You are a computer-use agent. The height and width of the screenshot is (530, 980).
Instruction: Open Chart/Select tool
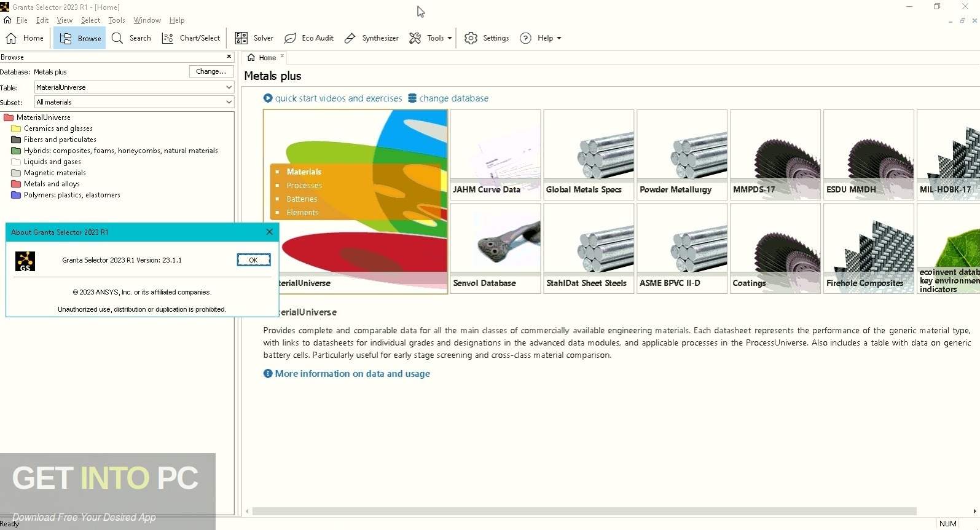pyautogui.click(x=190, y=38)
